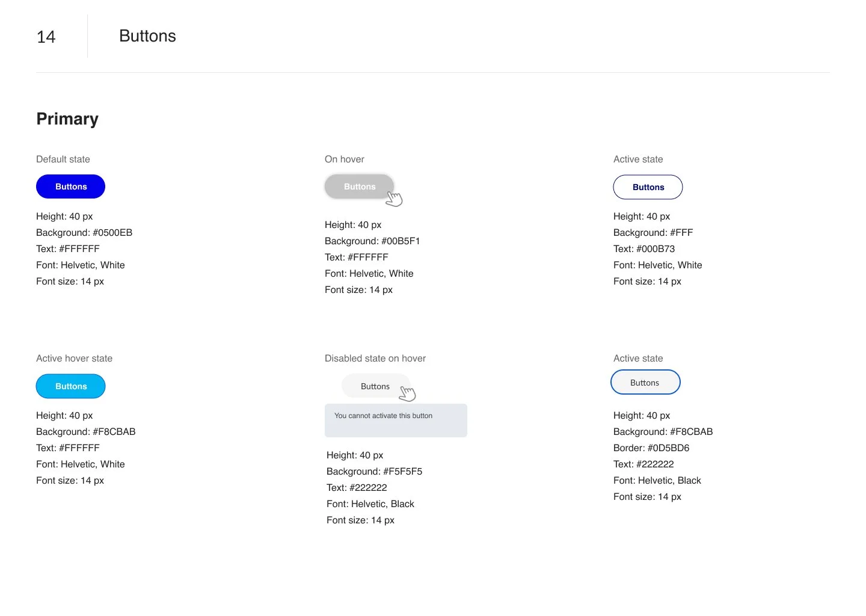Click the hand cursor icon near On hover button
Image resolution: width=866 pixels, height=616 pixels.
pos(395,199)
